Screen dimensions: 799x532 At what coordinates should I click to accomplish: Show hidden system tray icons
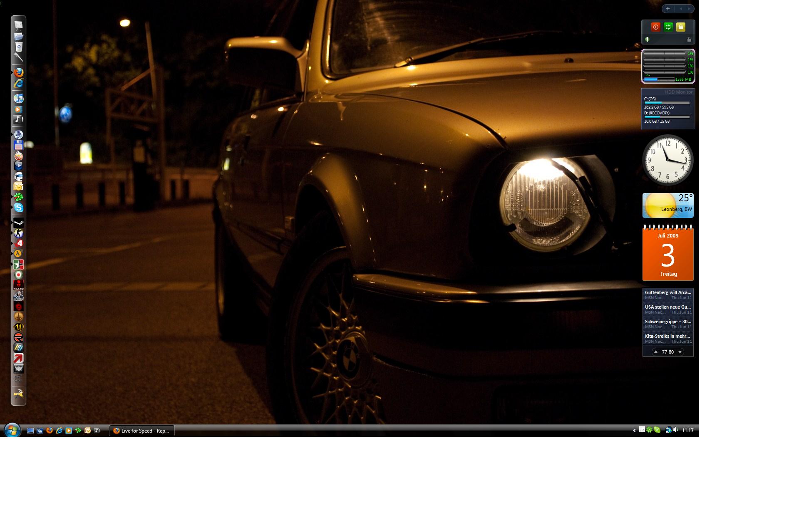click(634, 431)
